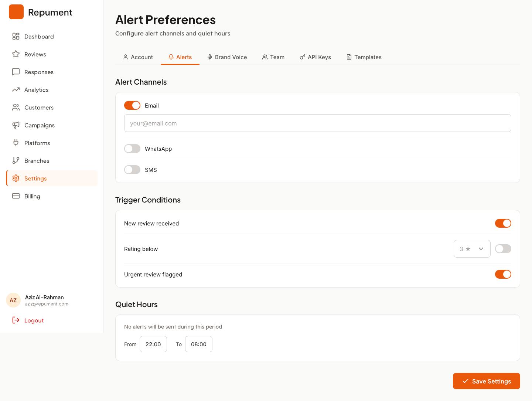Disable the New review received toggle
The image size is (532, 401).
tap(503, 223)
